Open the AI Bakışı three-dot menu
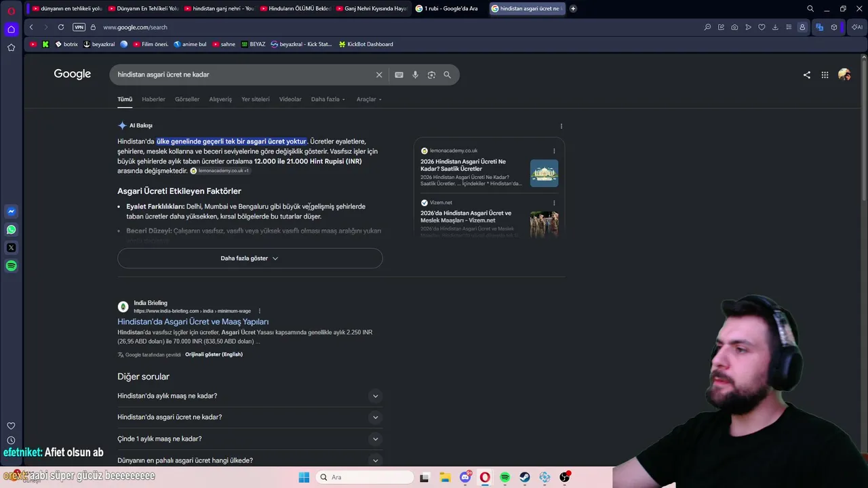This screenshot has width=868, height=488. tap(561, 126)
